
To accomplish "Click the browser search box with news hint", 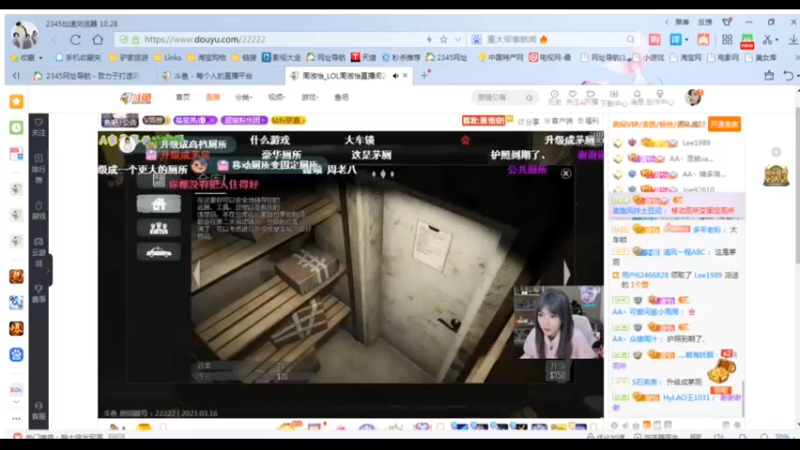I will [554, 39].
